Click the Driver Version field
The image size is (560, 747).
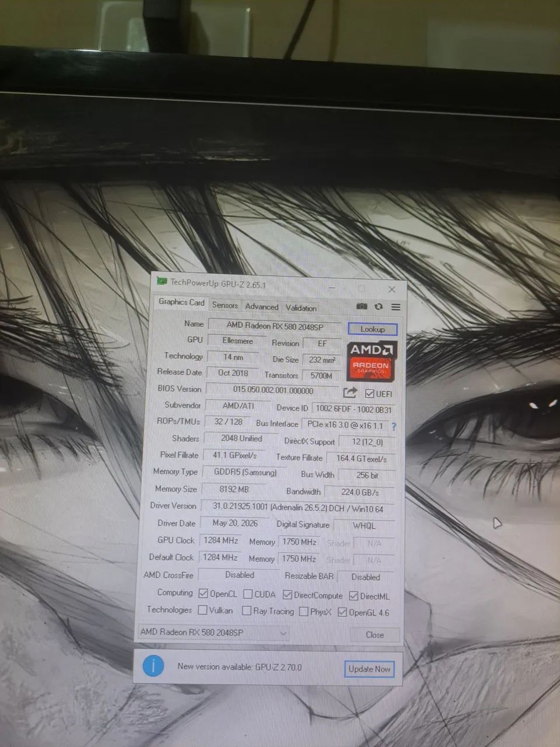click(297, 508)
